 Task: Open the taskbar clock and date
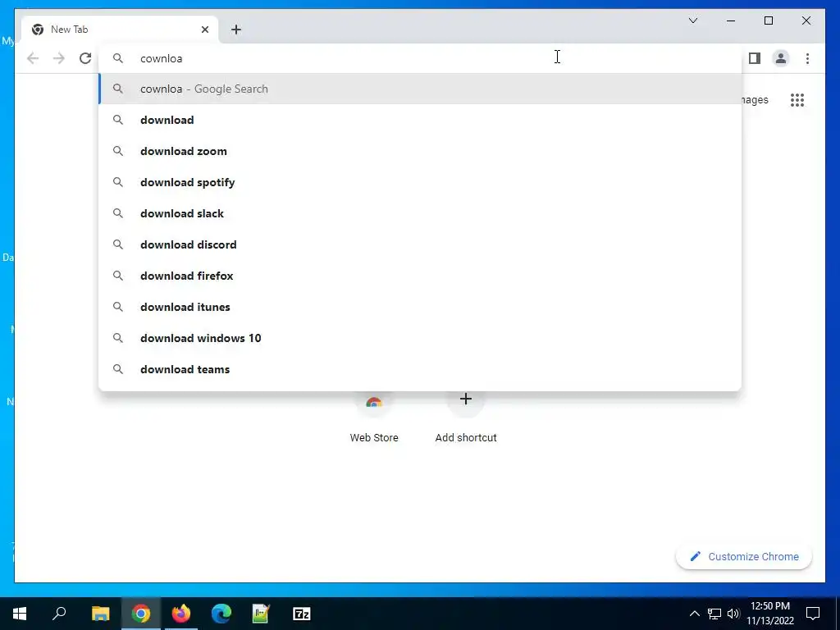(x=770, y=614)
